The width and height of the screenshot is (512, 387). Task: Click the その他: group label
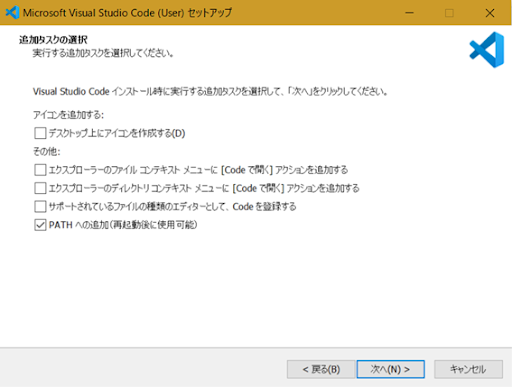coord(47,152)
